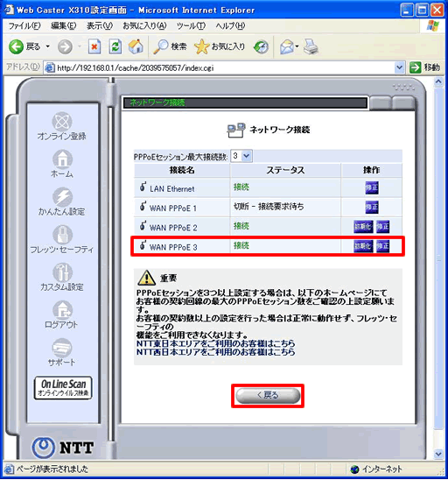Screen dimensions: 448x480
Task: Open the 検索 search toolbar button
Action: point(170,46)
